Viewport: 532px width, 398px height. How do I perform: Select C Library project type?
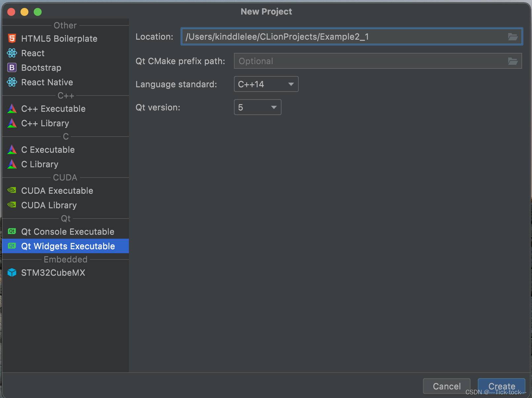pyautogui.click(x=65, y=164)
